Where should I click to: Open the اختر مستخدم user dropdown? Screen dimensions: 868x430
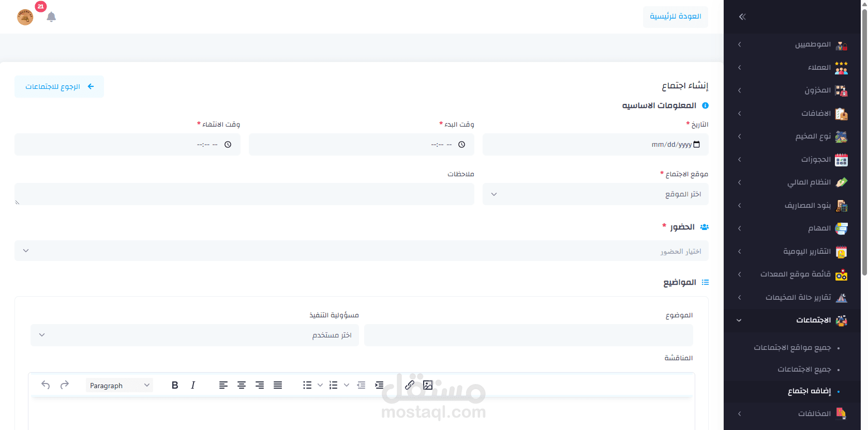(x=194, y=335)
